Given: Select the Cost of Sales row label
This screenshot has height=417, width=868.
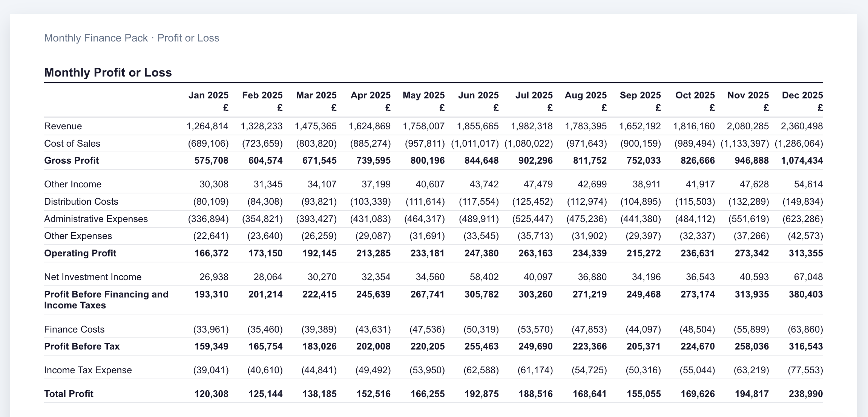Looking at the screenshot, I should (x=72, y=143).
